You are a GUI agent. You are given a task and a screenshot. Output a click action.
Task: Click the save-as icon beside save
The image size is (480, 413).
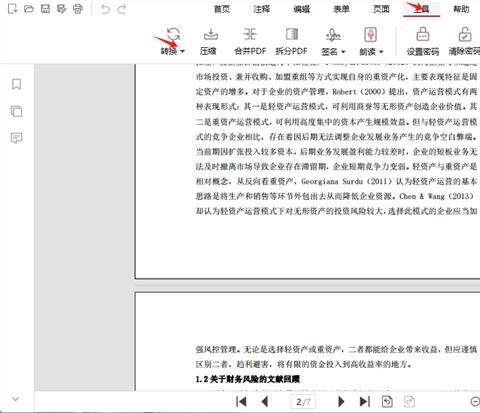[62, 9]
